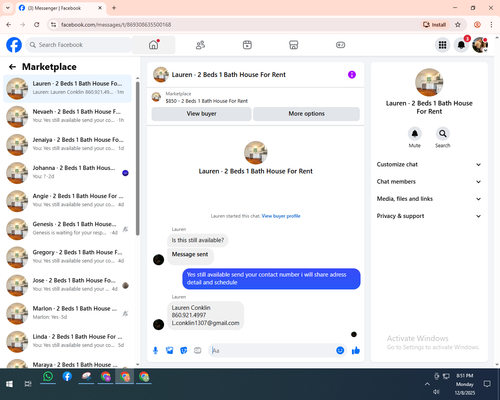Open the taskbar notification center

(487, 384)
